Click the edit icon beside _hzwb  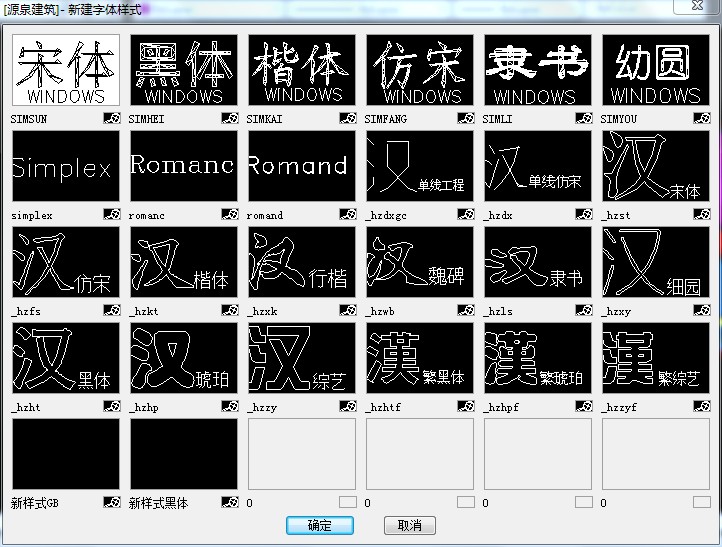coord(466,310)
